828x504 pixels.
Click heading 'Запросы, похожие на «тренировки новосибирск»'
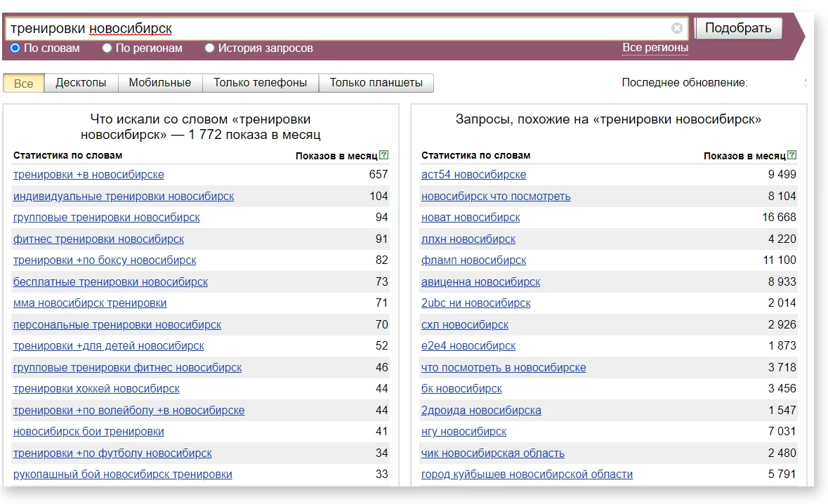point(608,119)
